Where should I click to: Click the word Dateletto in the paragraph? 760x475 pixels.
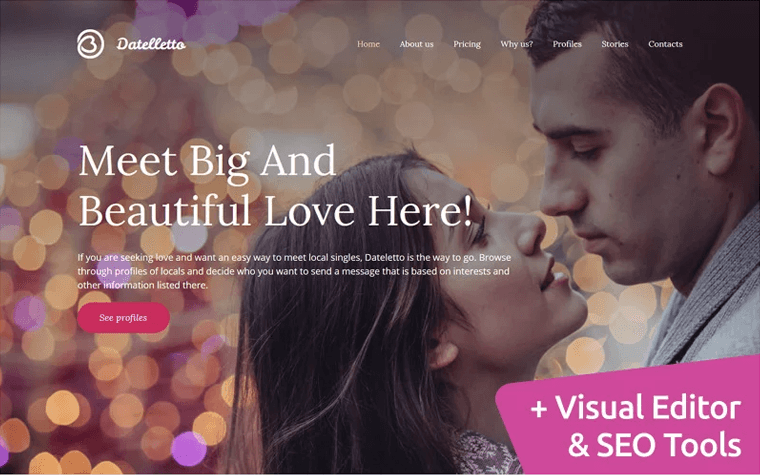pos(384,257)
